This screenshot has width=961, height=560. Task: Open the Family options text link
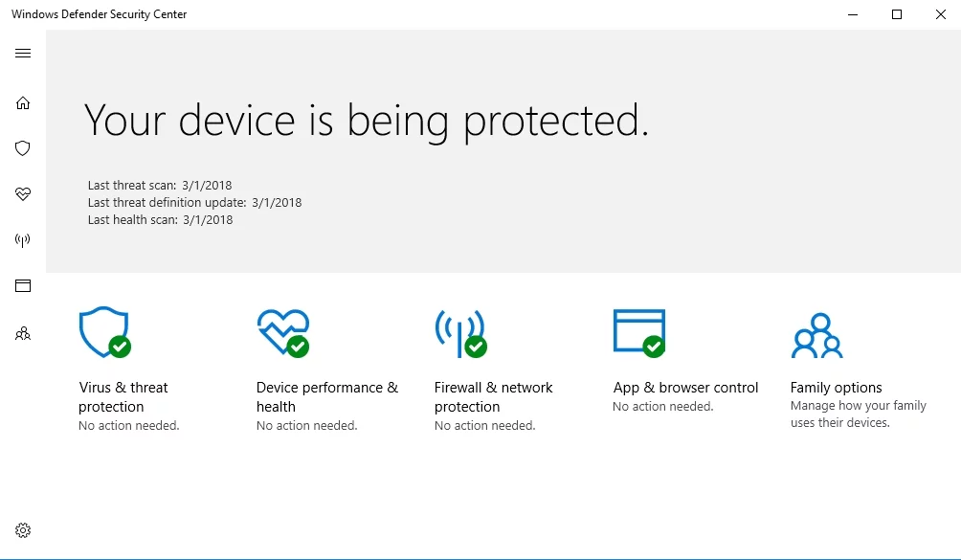(x=836, y=388)
